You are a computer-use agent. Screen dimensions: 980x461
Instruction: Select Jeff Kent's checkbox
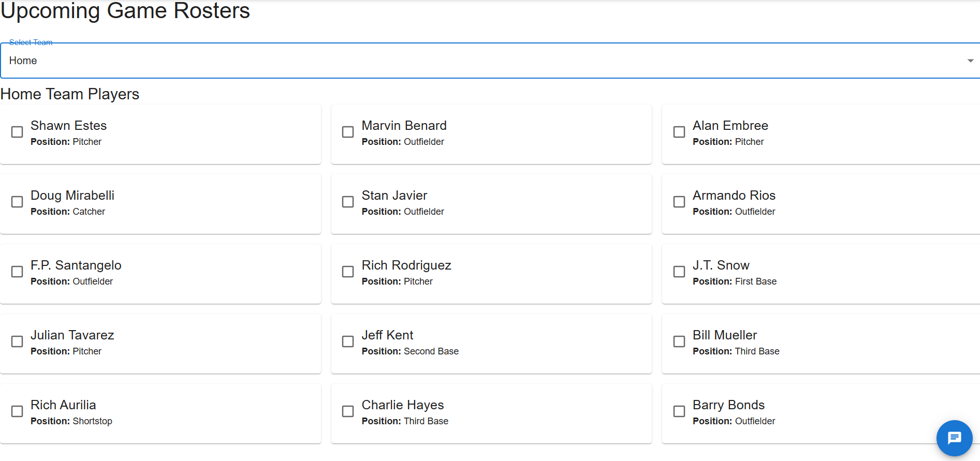[x=348, y=341]
